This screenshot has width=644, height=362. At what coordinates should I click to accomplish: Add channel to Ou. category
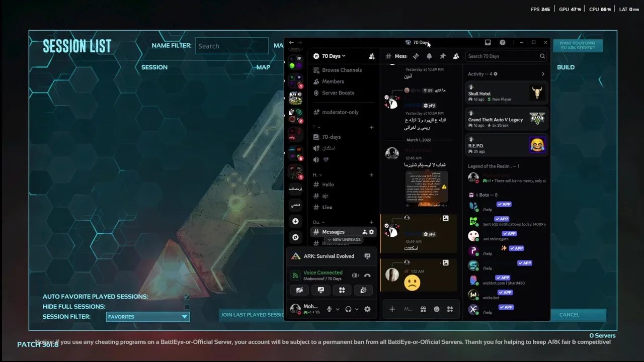pos(371,222)
